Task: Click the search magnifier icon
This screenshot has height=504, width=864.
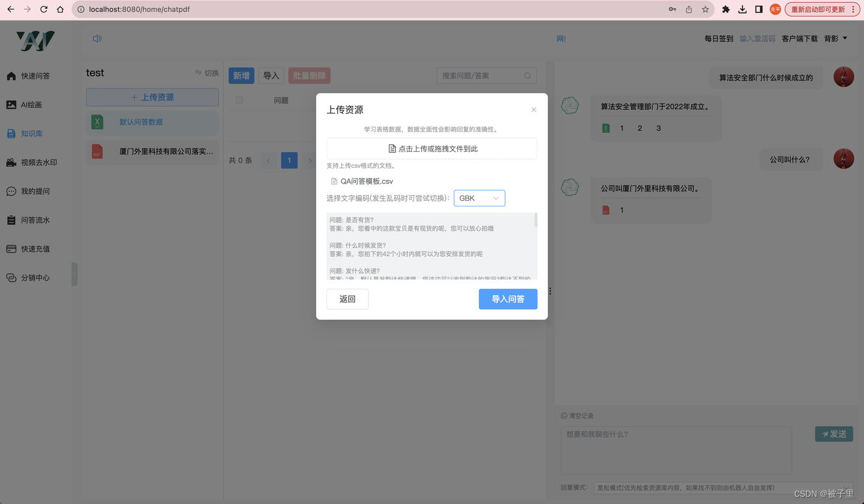Action: pyautogui.click(x=527, y=76)
